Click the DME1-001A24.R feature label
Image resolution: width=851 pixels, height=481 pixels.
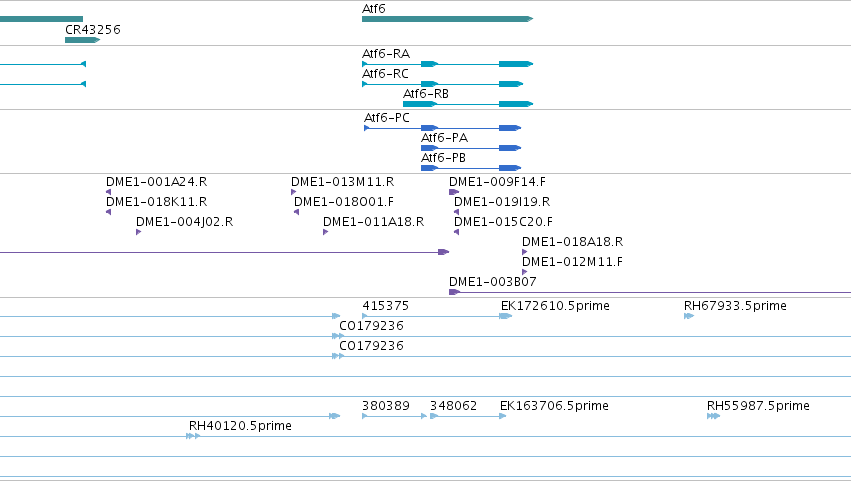point(156,182)
